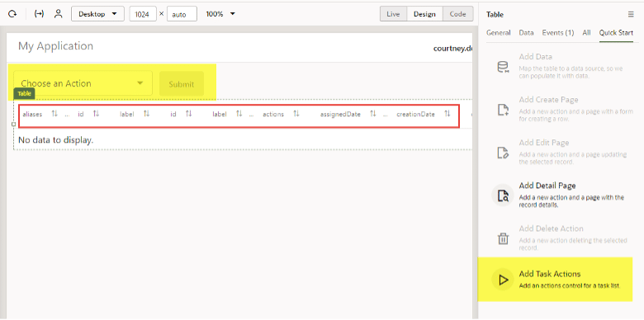Open the Data tab
Screen dimensions: 644x320
[x=526, y=33]
